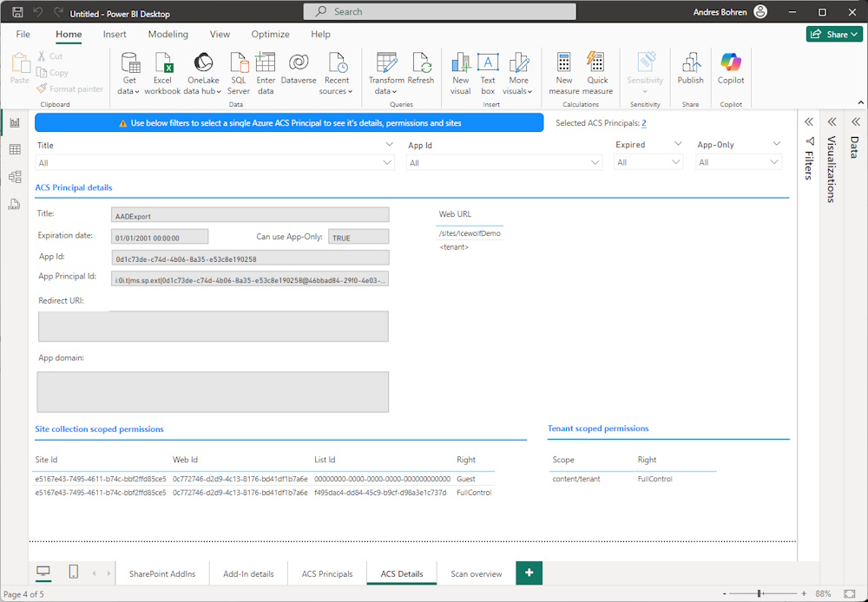
Task: Open the Scan overview page tab
Action: (x=476, y=573)
